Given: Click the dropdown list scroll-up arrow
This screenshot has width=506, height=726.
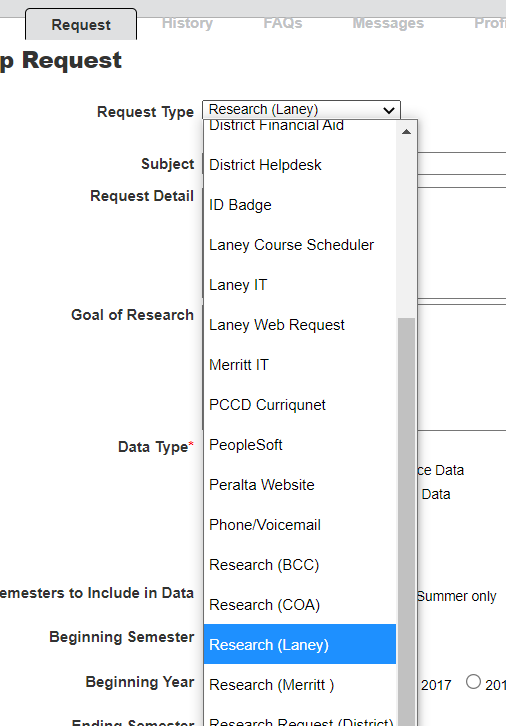Looking at the screenshot, I should [x=406, y=132].
